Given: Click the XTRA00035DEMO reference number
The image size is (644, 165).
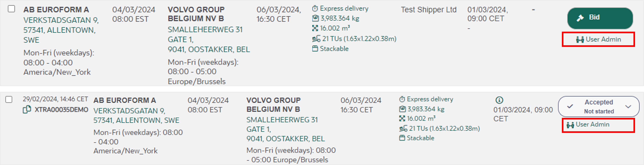Looking at the screenshot, I should click(x=61, y=110).
